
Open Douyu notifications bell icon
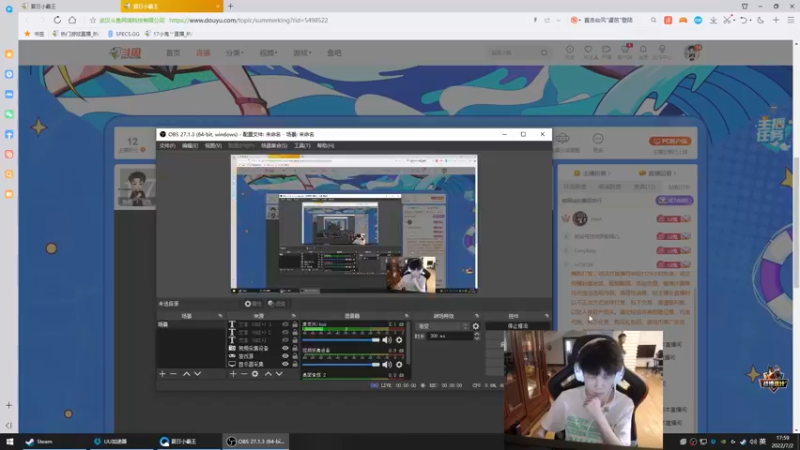pos(643,50)
